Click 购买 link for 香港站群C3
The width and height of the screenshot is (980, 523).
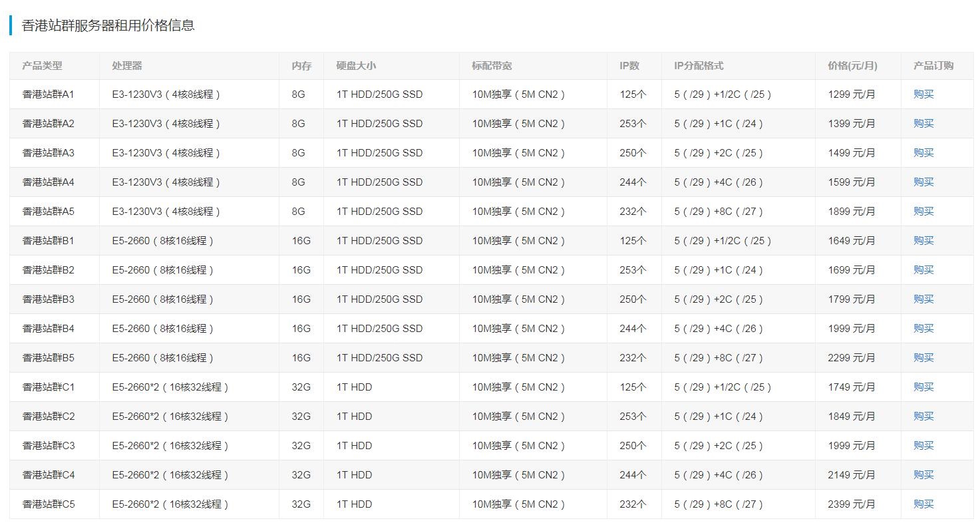click(x=923, y=446)
